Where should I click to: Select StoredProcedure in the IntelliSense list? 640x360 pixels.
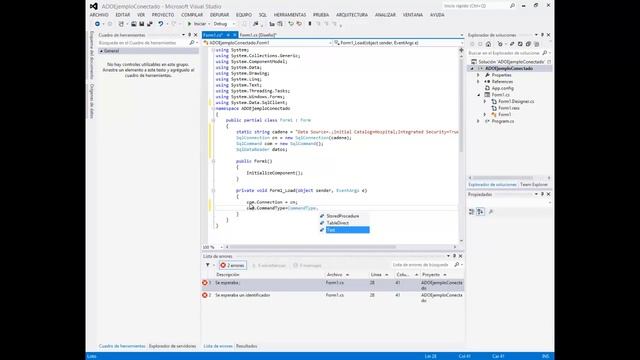[344, 216]
